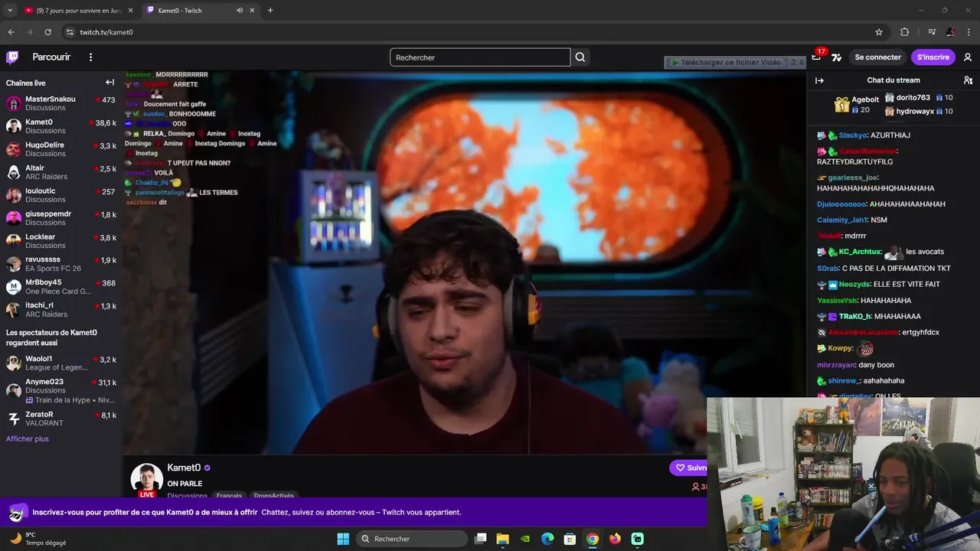Open the Windows Start menu
The width and height of the screenshot is (980, 551).
tap(343, 539)
